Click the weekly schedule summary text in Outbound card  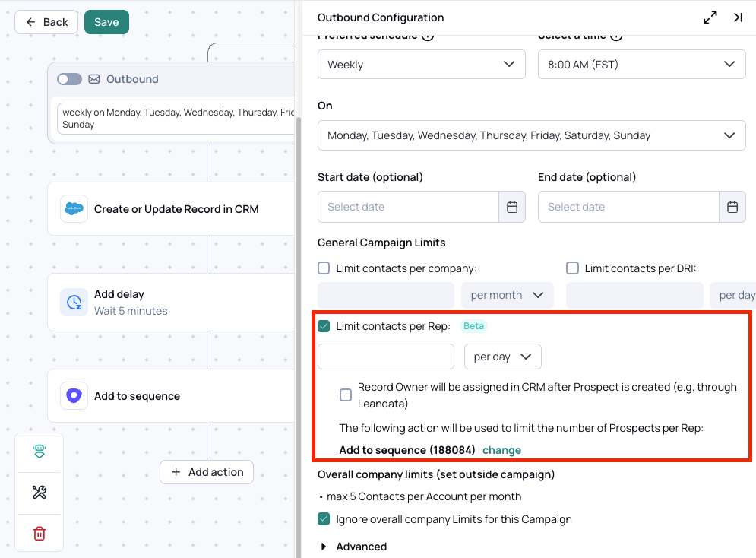(x=178, y=118)
